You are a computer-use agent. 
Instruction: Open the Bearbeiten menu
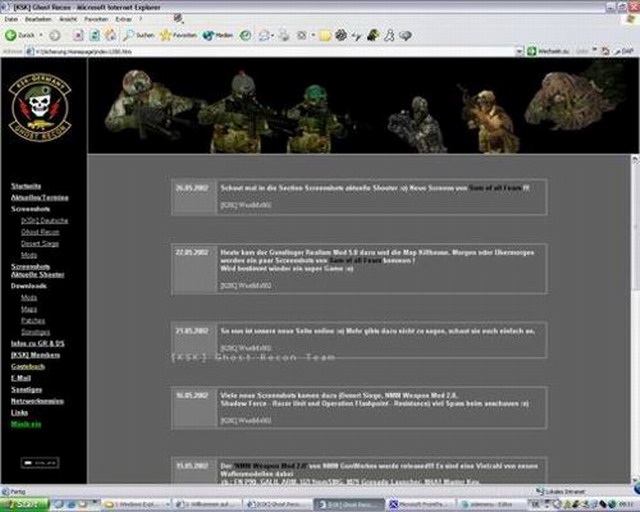point(40,19)
